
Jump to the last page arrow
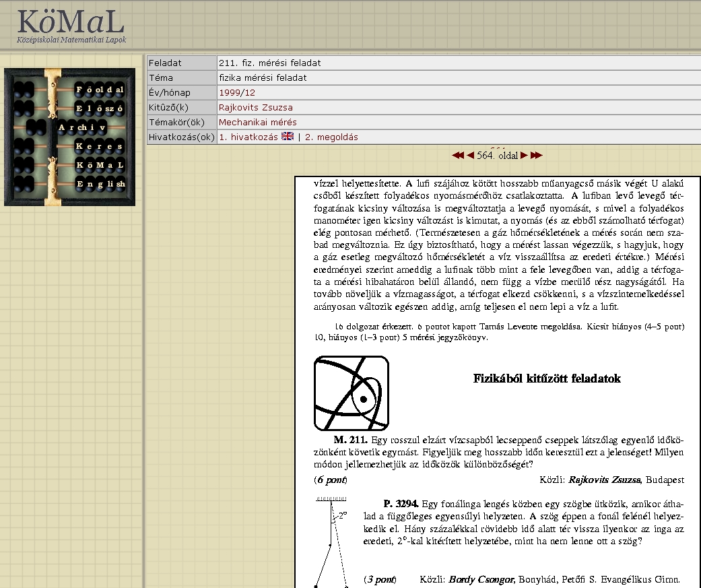pyautogui.click(x=537, y=155)
